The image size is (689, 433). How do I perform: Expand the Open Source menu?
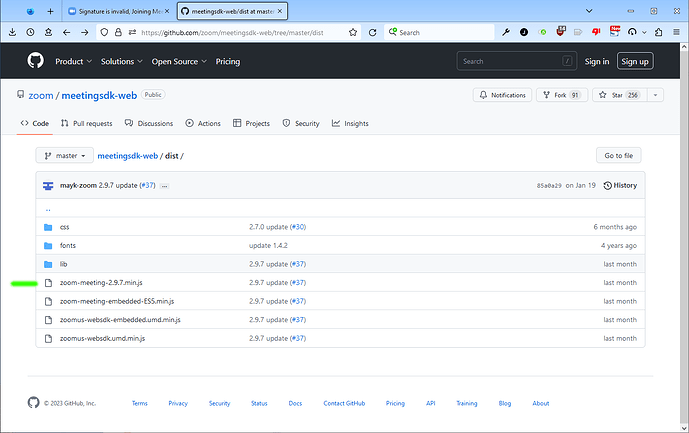point(179,62)
